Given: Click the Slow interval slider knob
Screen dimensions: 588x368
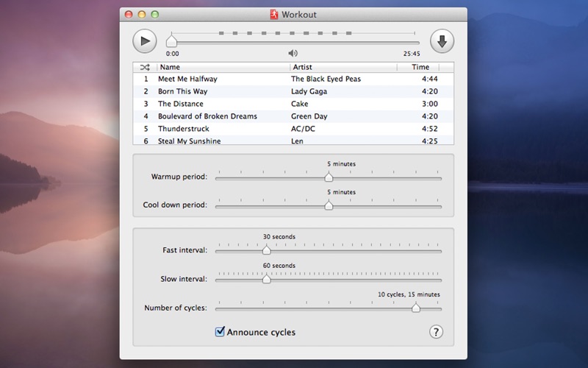Looking at the screenshot, I should (x=267, y=279).
